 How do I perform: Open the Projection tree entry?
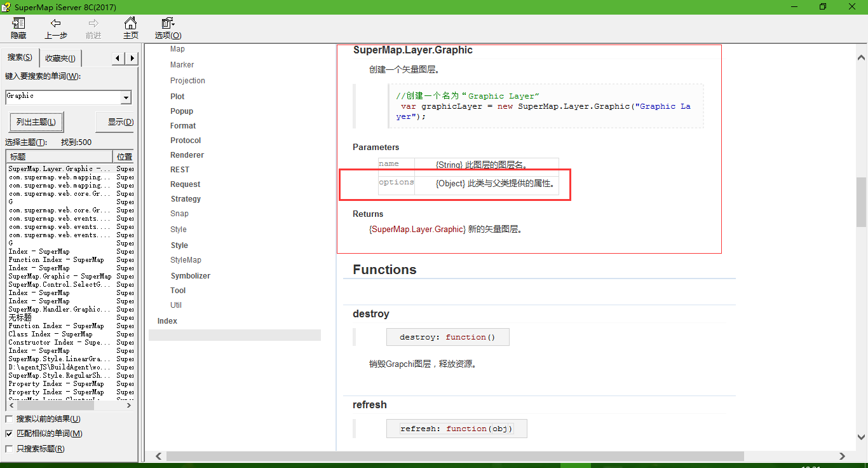coord(187,81)
